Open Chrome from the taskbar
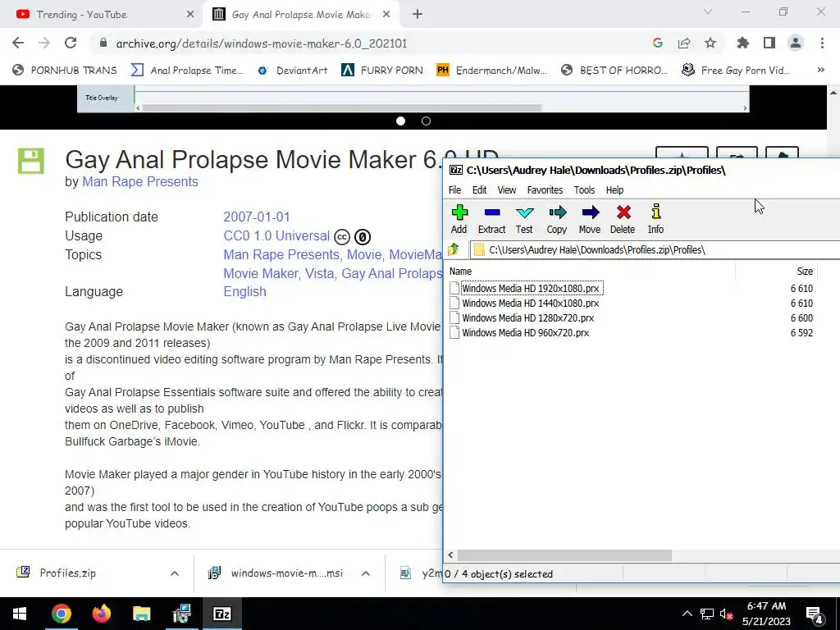Image resolution: width=840 pixels, height=630 pixels. (x=61, y=614)
